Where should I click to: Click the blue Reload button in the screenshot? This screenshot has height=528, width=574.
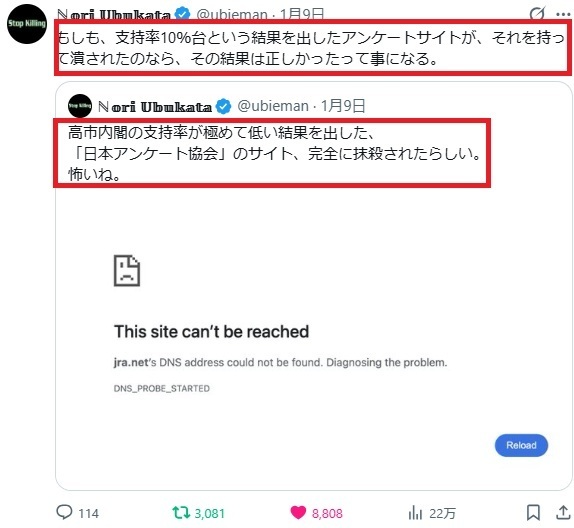(521, 445)
